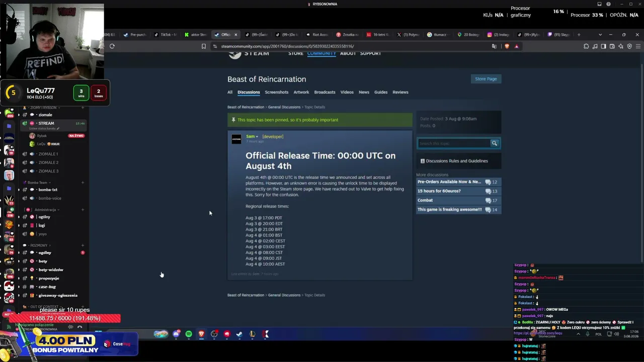Open the giveaway-ogłoszenia channel
The height and width of the screenshot is (362, 644).
[x=58, y=296]
